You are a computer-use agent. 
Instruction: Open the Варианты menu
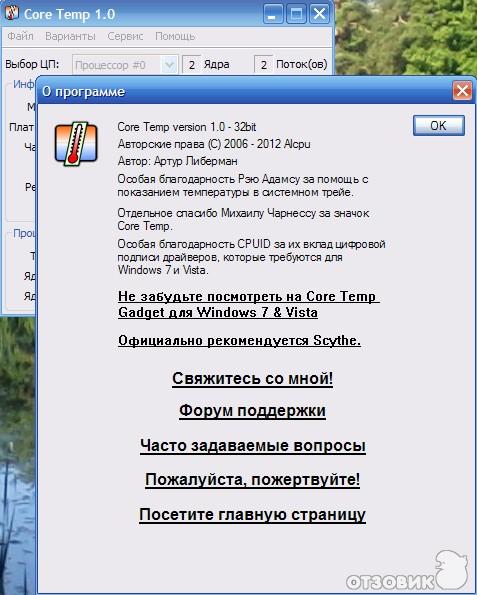point(70,36)
